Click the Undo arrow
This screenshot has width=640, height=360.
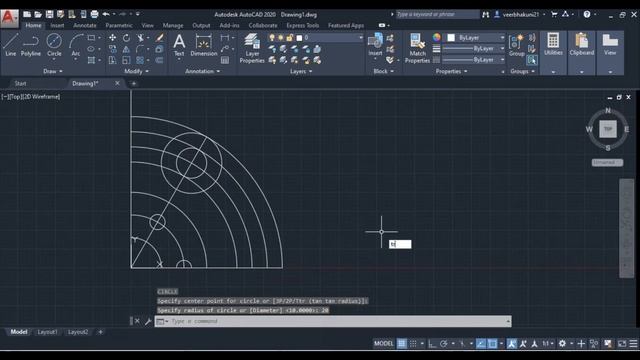(x=106, y=14)
